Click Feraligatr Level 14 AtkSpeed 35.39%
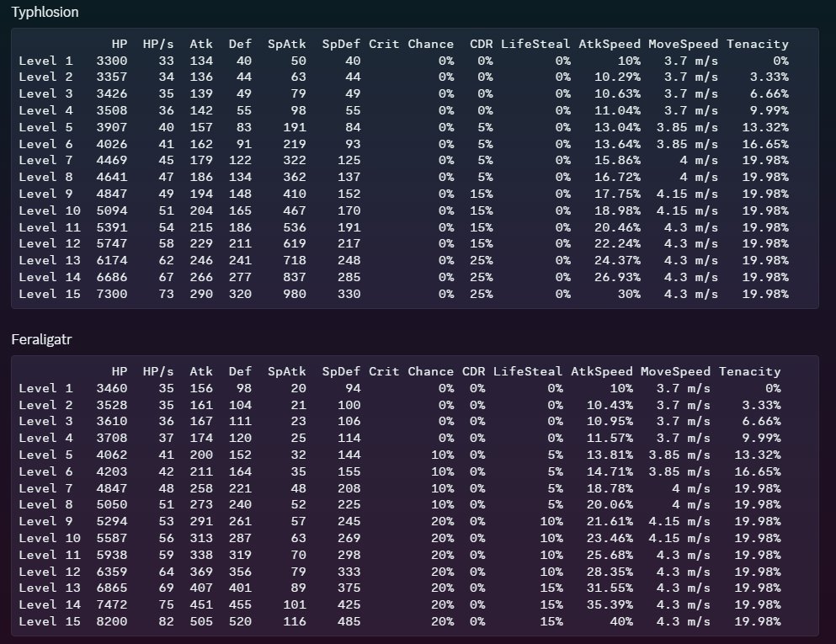The height and width of the screenshot is (644, 836). pyautogui.click(x=610, y=604)
